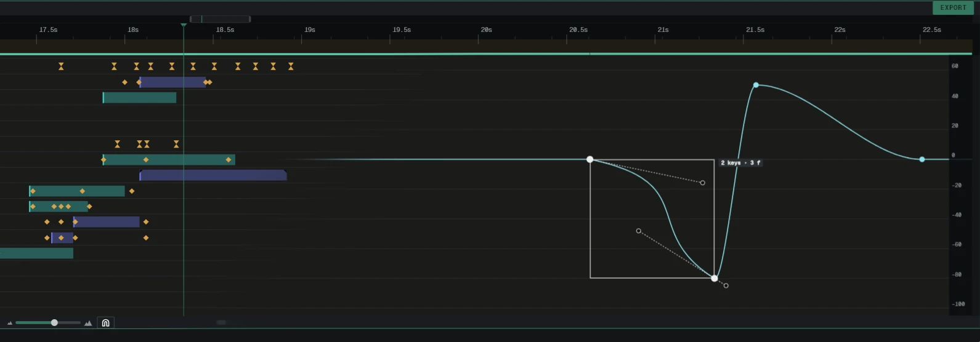This screenshot has width=980, height=342.
Task: Click top-row hourglass marker just before 18s
Action: tap(114, 66)
